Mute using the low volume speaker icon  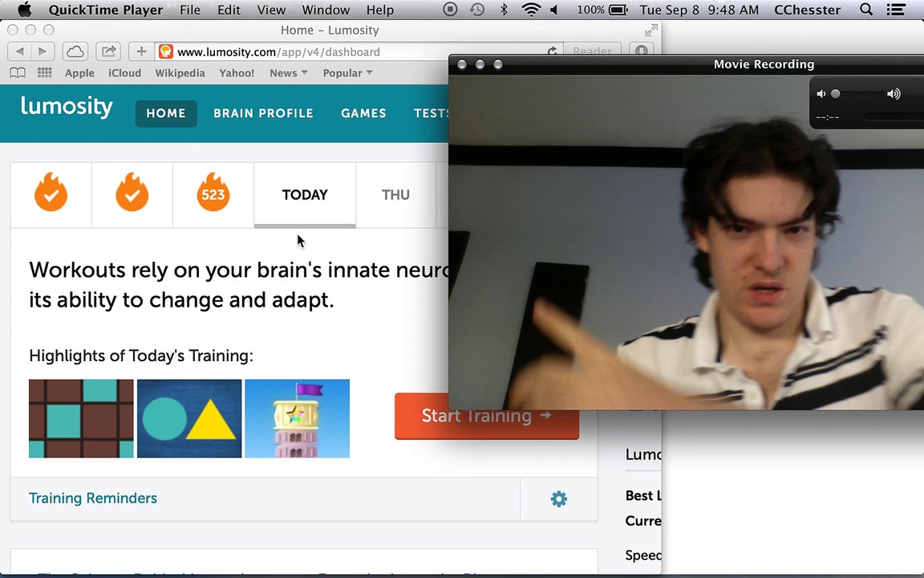(821, 94)
